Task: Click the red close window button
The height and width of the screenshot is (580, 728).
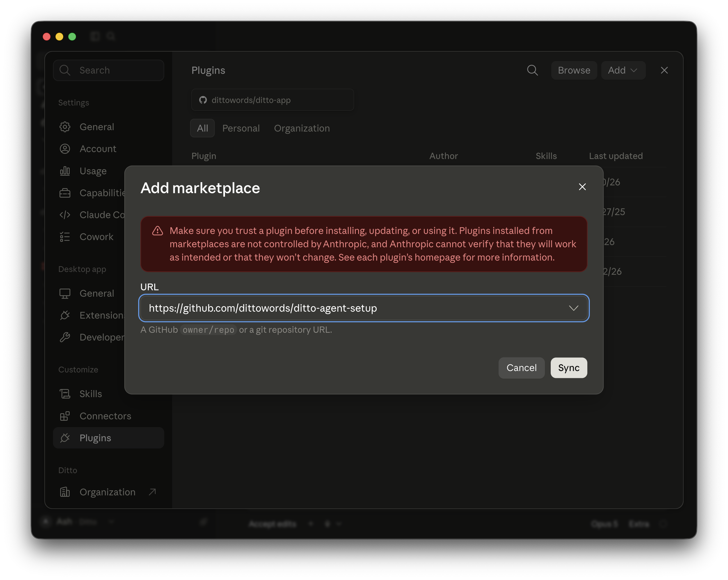Action: (x=47, y=36)
